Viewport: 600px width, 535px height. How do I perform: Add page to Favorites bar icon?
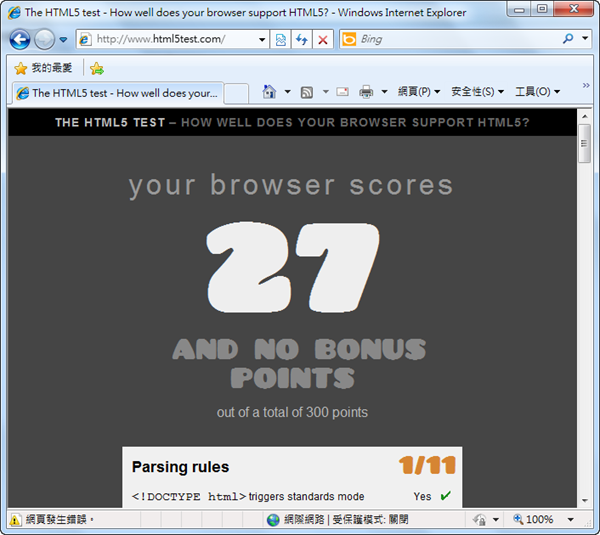(97, 69)
